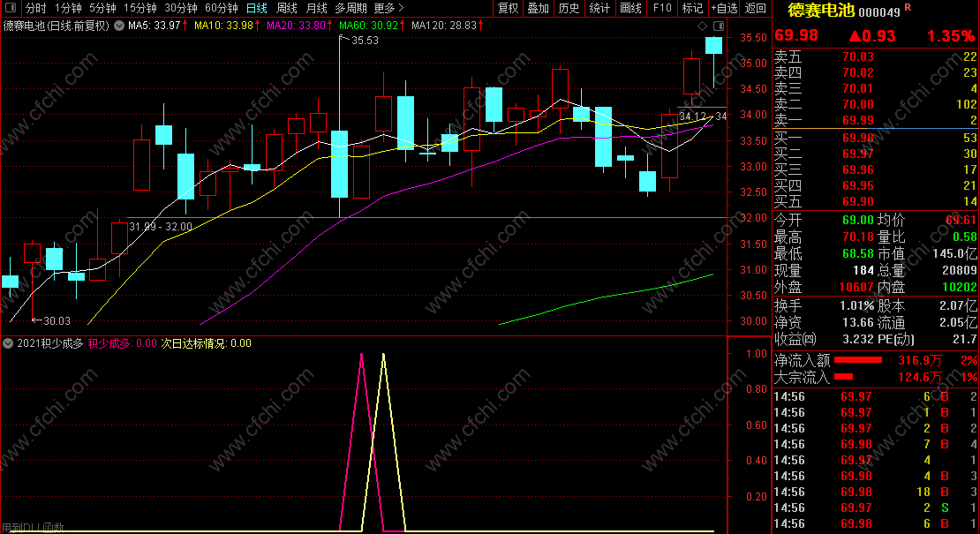This screenshot has height=534, width=980.
Task: Click 最低 68.58 value
Action: 857,254
